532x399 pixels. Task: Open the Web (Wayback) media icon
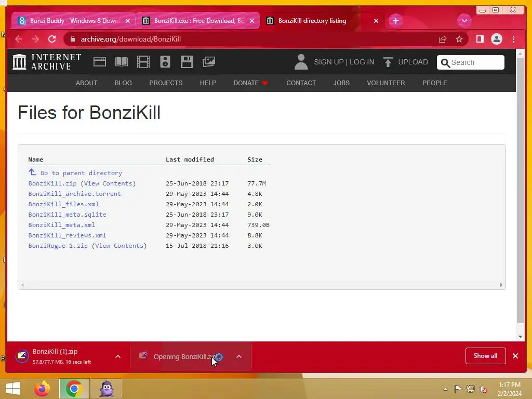pos(99,62)
